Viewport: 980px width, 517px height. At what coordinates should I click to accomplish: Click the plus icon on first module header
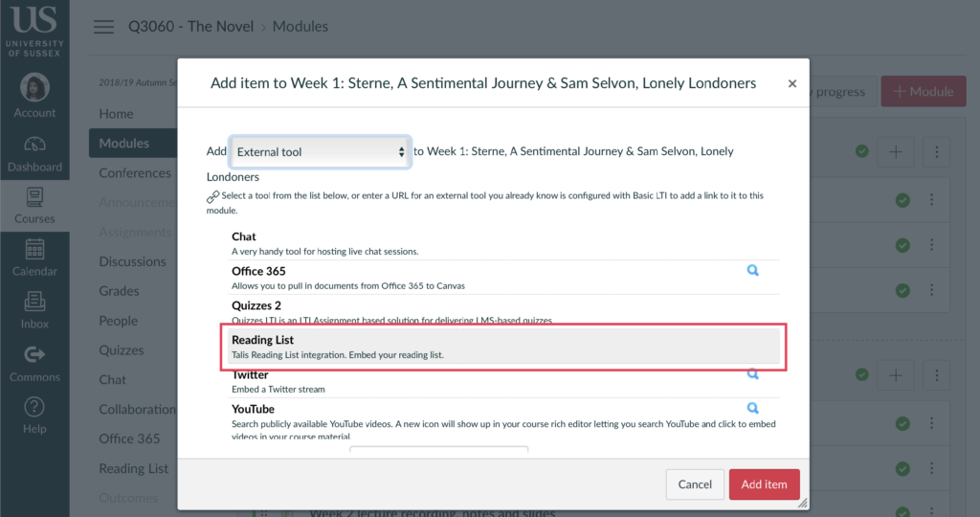tap(896, 152)
